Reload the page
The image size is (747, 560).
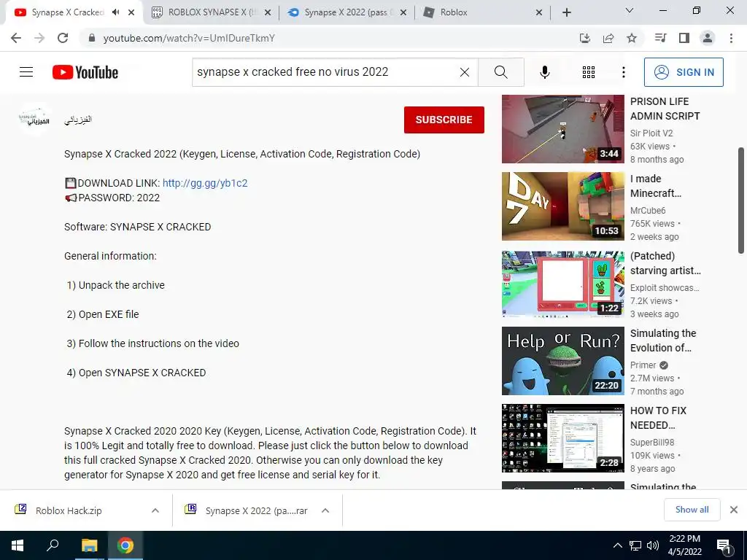click(x=63, y=38)
